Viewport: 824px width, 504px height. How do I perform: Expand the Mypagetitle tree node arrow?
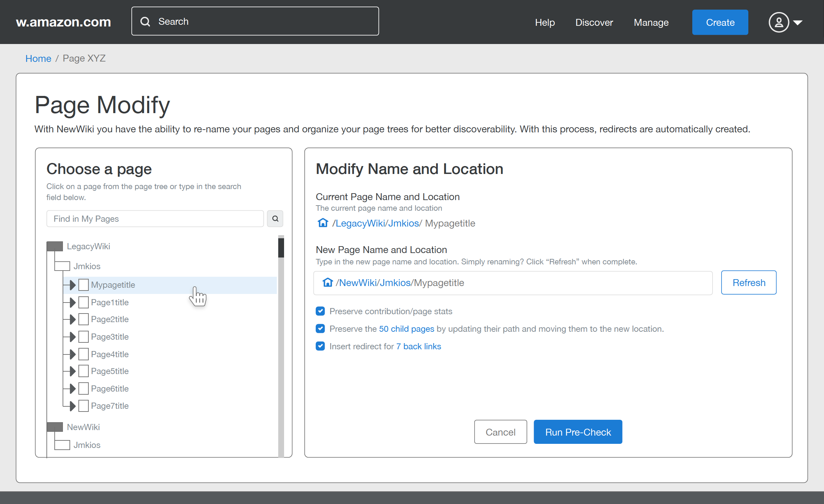pos(72,285)
